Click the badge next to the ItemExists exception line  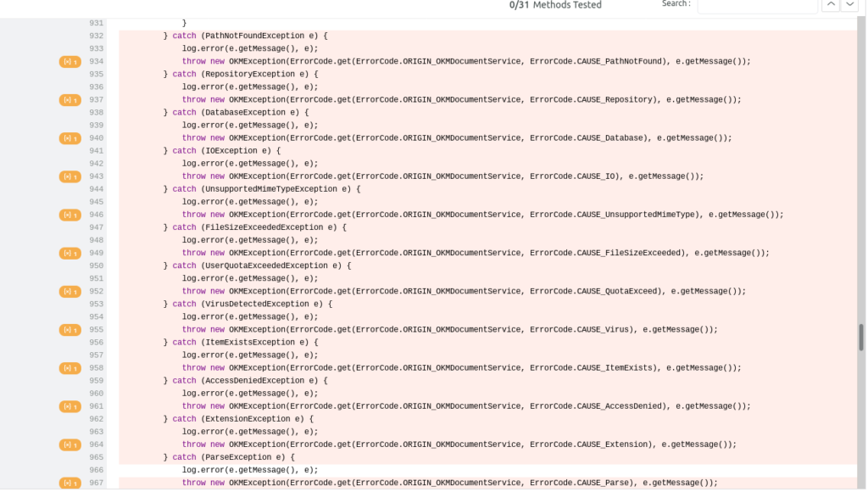point(69,367)
